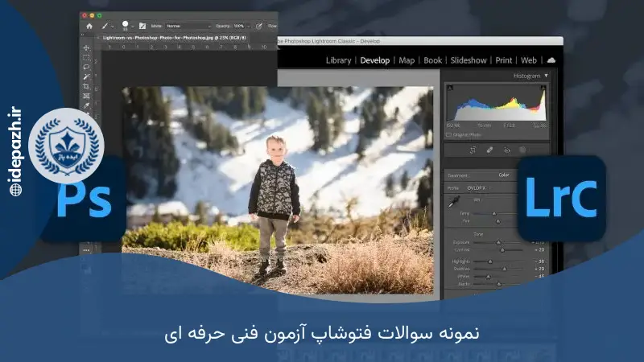
Task: Choose Color treatment option
Action: pyautogui.click(x=504, y=175)
